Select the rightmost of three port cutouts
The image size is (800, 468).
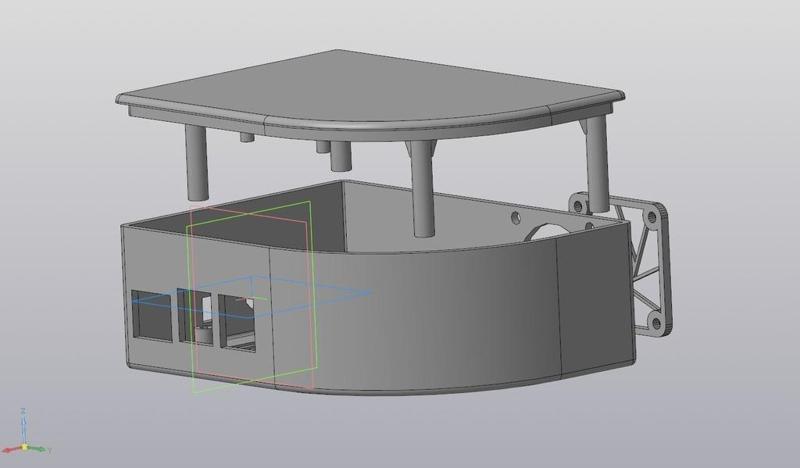[x=237, y=323]
